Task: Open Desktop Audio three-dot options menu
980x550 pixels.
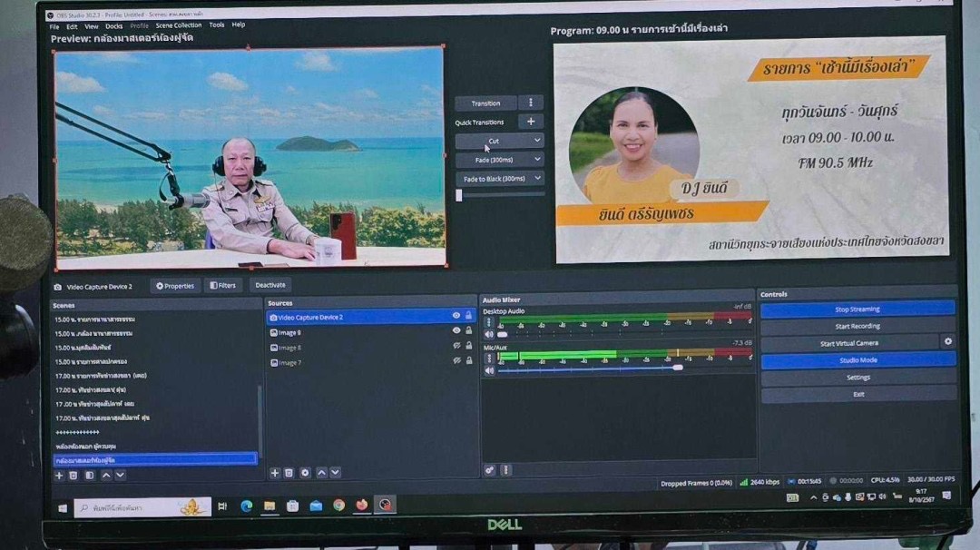Action: (x=489, y=322)
